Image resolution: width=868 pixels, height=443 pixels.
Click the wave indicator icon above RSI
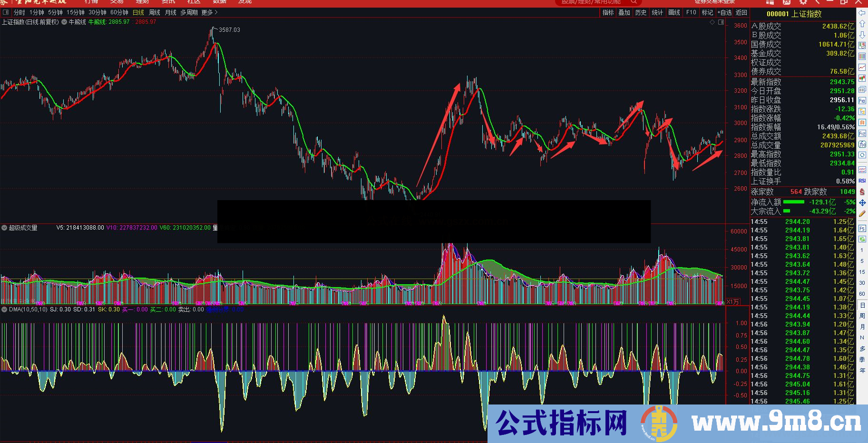[x=862, y=170]
